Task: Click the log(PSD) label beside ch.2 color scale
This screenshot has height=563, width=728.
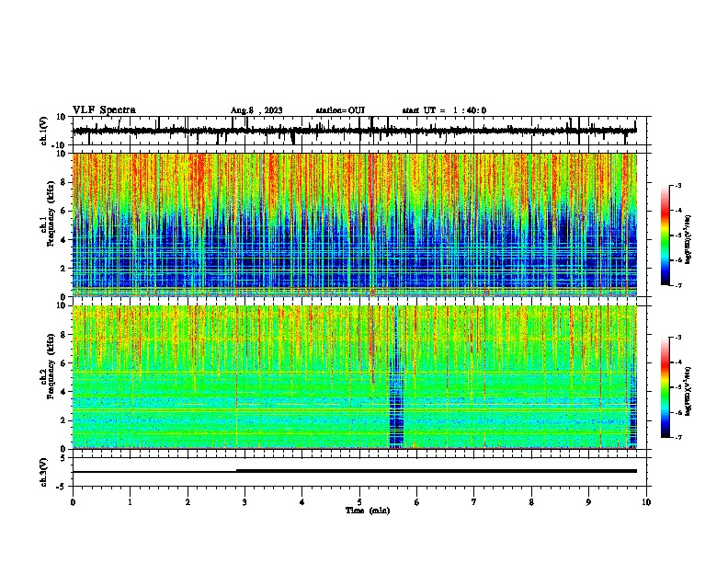Action: click(x=688, y=391)
